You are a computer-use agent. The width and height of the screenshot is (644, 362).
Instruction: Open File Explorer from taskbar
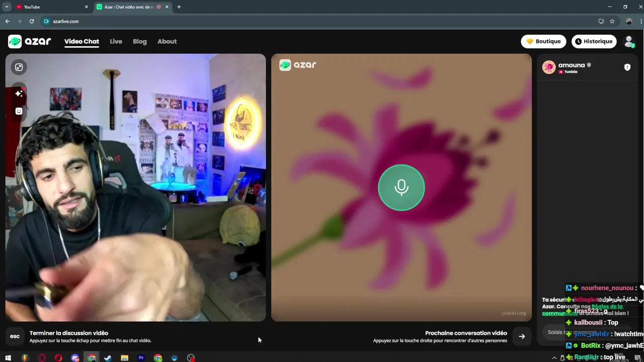pos(124,358)
